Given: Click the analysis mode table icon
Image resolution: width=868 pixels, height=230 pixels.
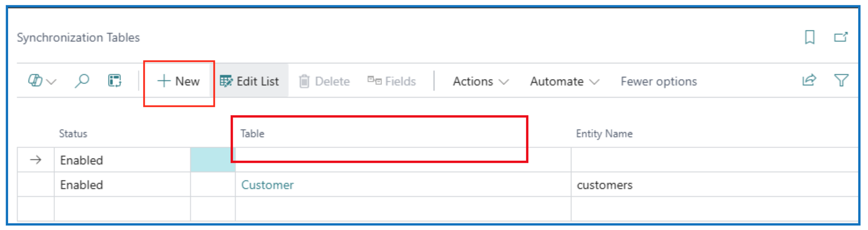Looking at the screenshot, I should pyautogui.click(x=114, y=81).
